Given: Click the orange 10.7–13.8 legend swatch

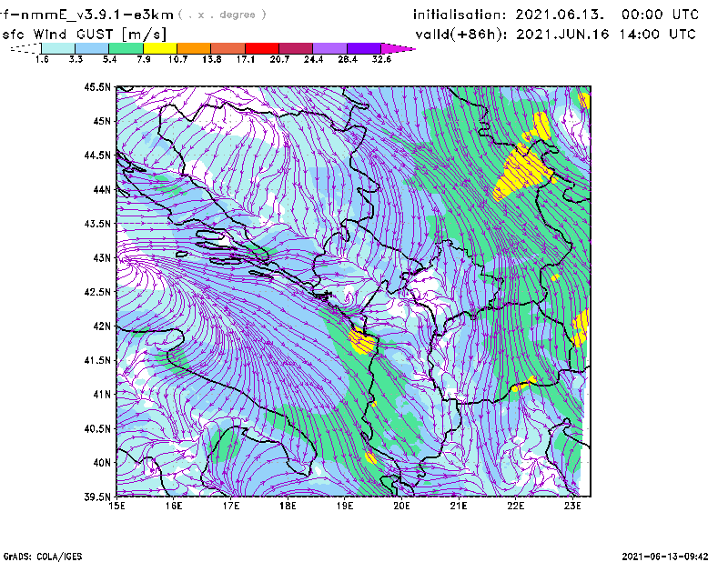Looking at the screenshot, I should [x=194, y=48].
